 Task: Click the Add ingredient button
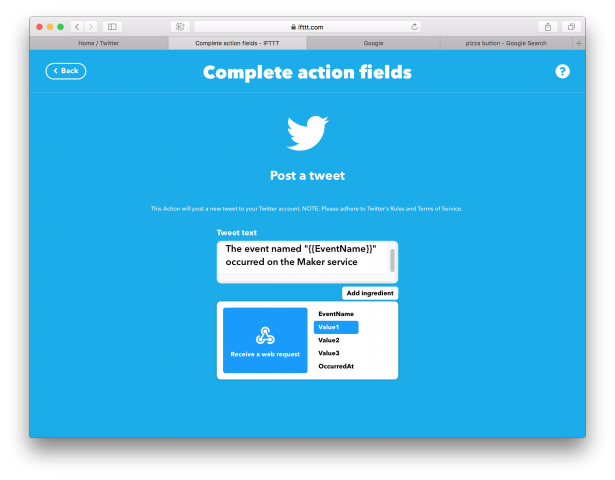click(x=370, y=293)
